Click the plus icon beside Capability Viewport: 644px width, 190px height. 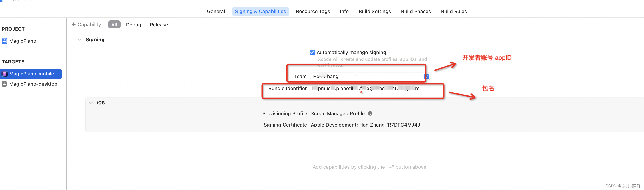(x=73, y=24)
